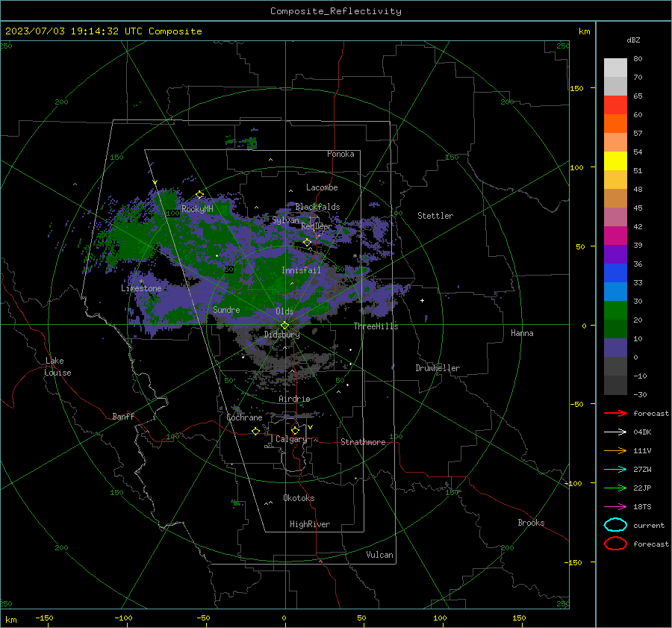Pick the bright green 30 dBZ swatch

coord(615,310)
